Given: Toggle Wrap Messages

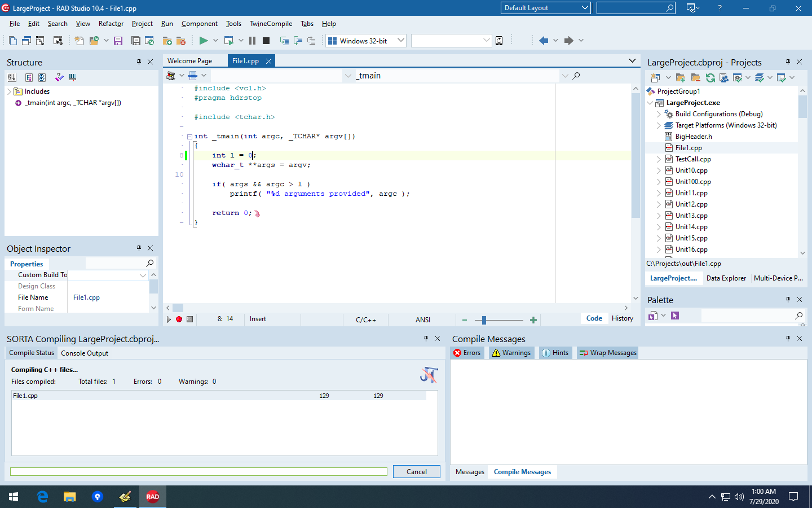Looking at the screenshot, I should click(608, 353).
